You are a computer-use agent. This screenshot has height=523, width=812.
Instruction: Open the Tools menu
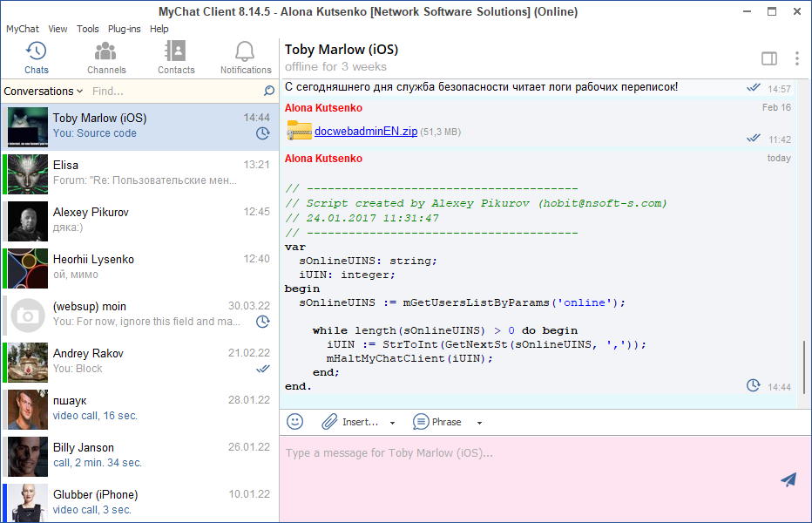pos(87,29)
